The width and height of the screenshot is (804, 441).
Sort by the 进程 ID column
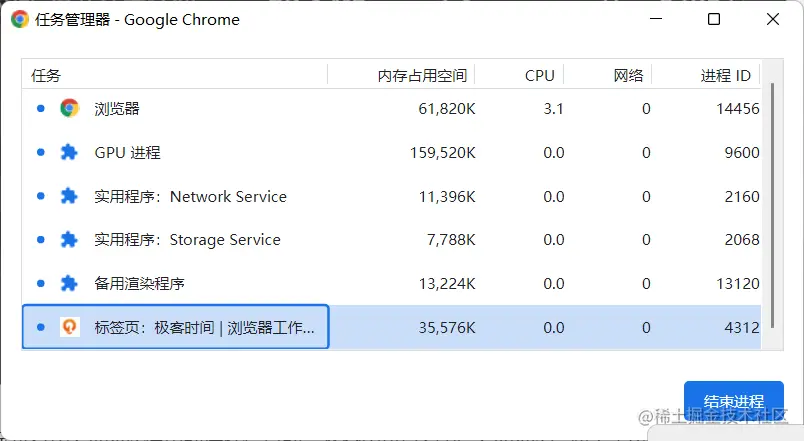click(725, 76)
